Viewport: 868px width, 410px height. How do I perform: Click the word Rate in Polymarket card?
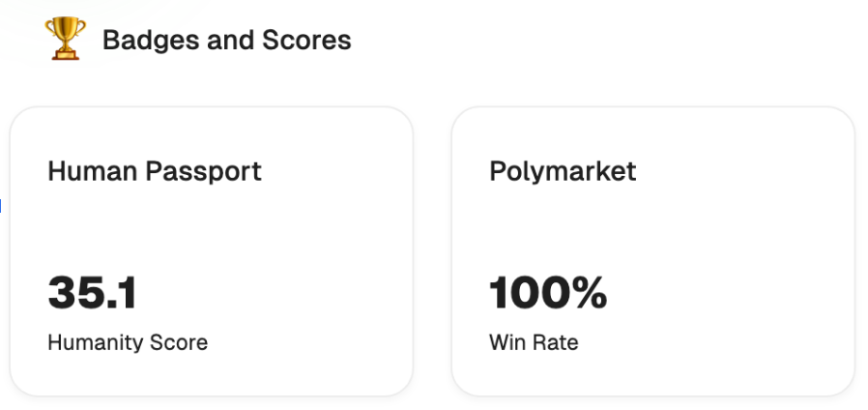coord(555,342)
